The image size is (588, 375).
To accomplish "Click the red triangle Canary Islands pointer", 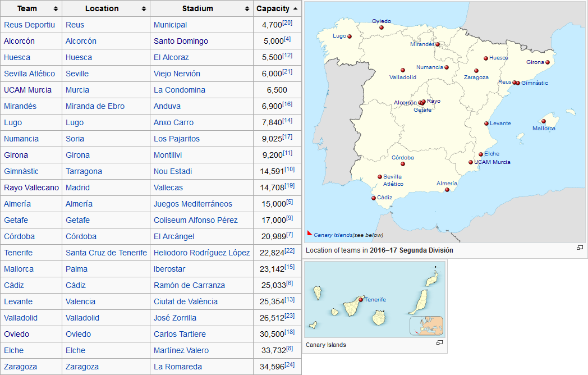I will (x=309, y=233).
